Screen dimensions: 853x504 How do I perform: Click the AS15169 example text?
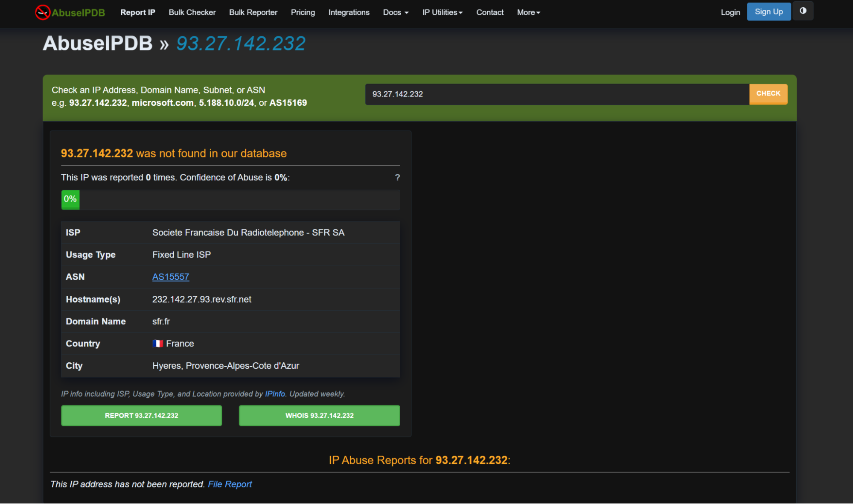[x=288, y=103]
